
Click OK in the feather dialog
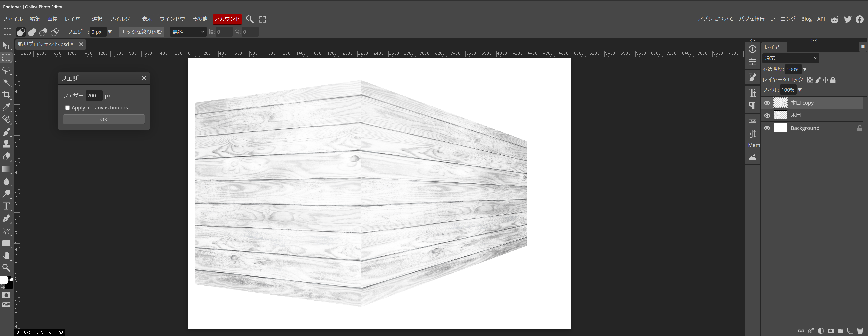click(x=104, y=119)
